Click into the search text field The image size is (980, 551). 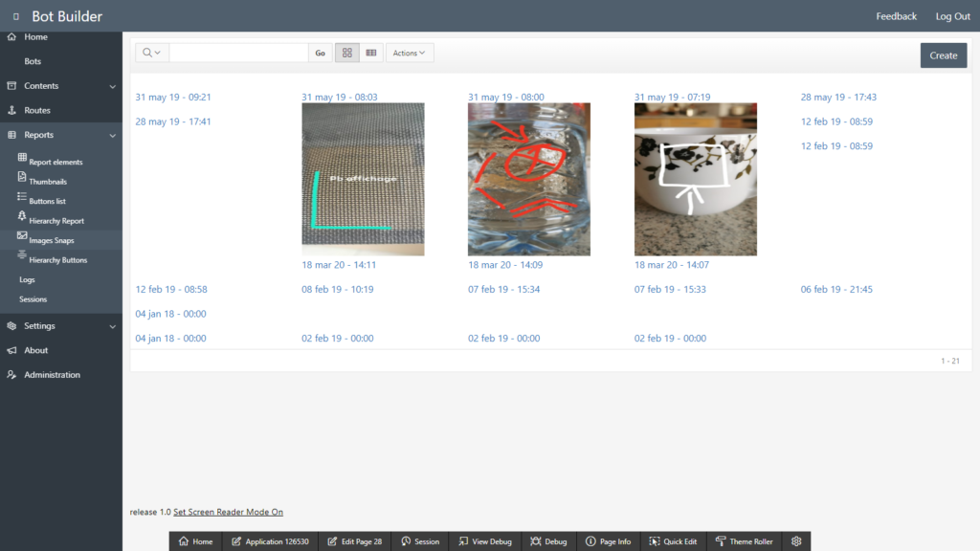click(238, 54)
